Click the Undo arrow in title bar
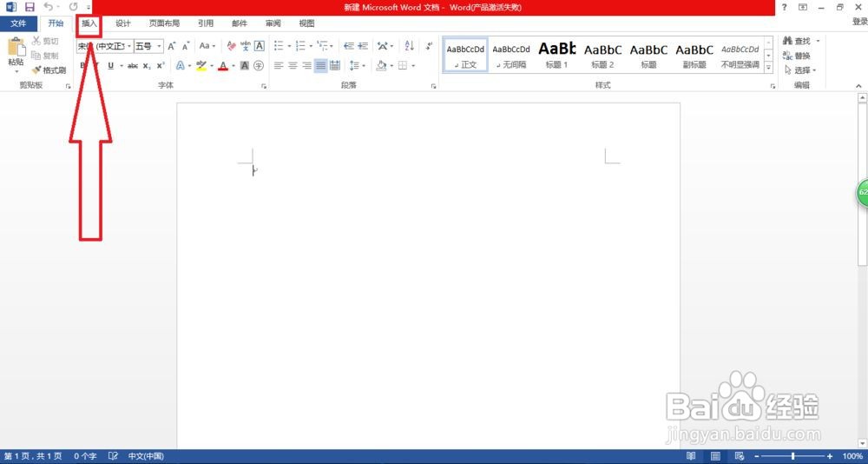868x464 pixels. point(48,7)
